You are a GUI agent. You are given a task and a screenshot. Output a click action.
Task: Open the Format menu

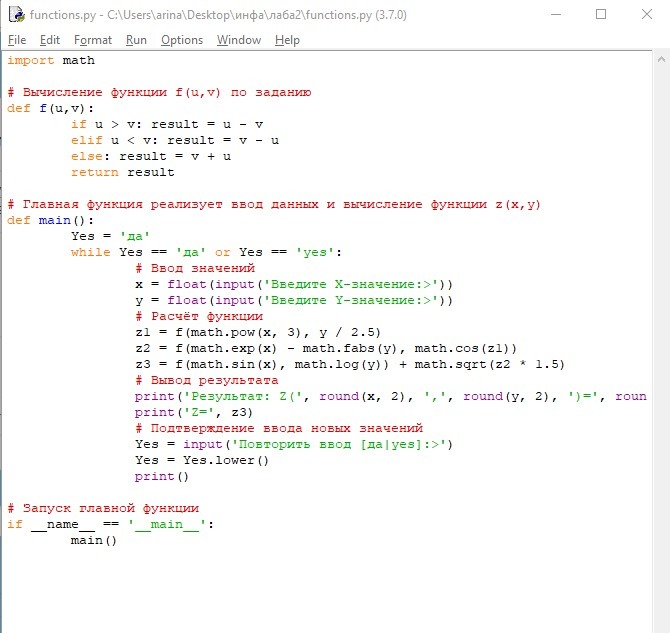93,40
